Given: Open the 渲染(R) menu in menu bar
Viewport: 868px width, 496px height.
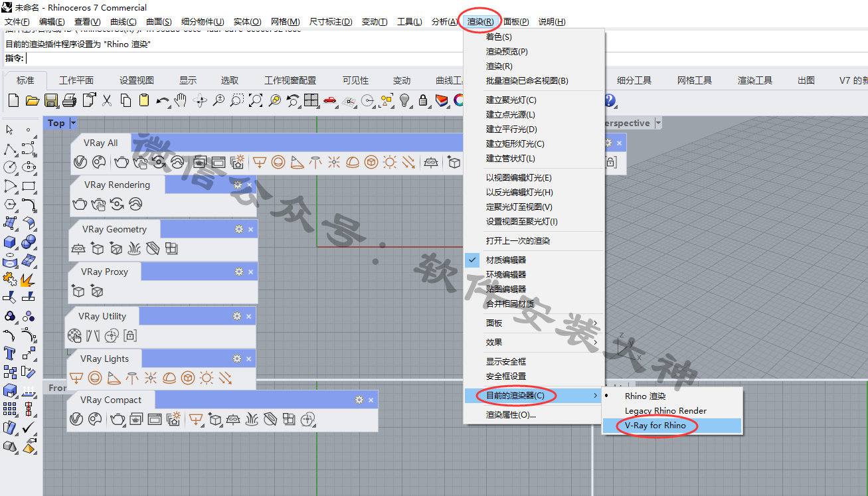Looking at the screenshot, I should 480,22.
